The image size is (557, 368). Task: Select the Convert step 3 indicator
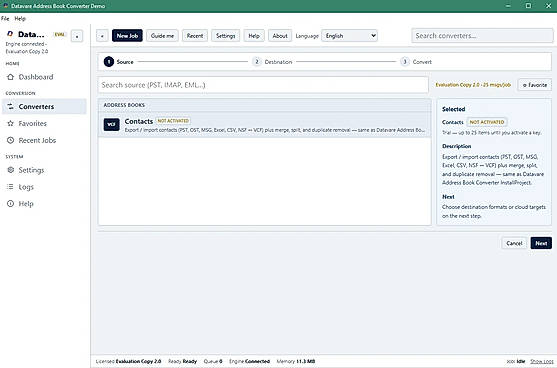(x=416, y=62)
